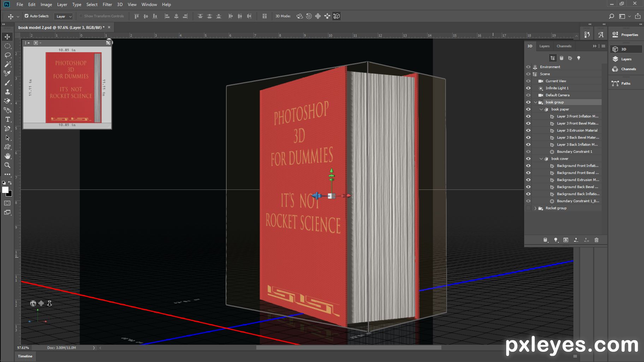Swap foreground and background colors
644x362 pixels.
(x=10, y=183)
